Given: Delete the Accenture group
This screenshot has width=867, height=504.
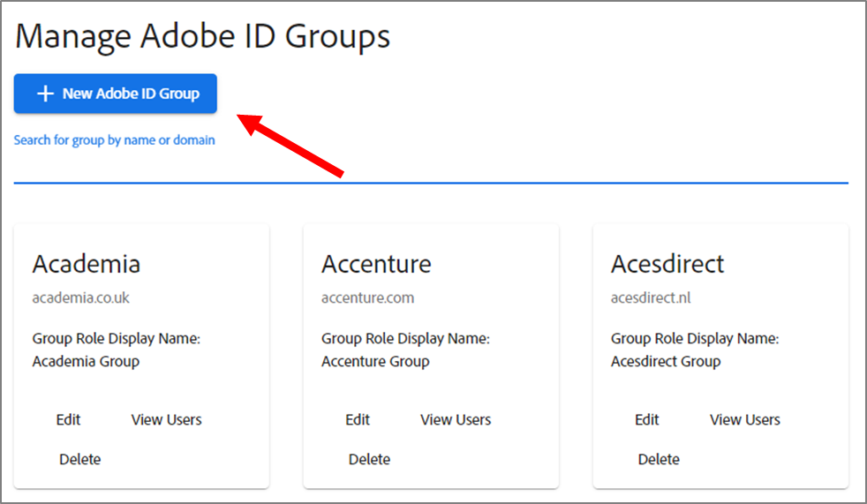Looking at the screenshot, I should (369, 459).
